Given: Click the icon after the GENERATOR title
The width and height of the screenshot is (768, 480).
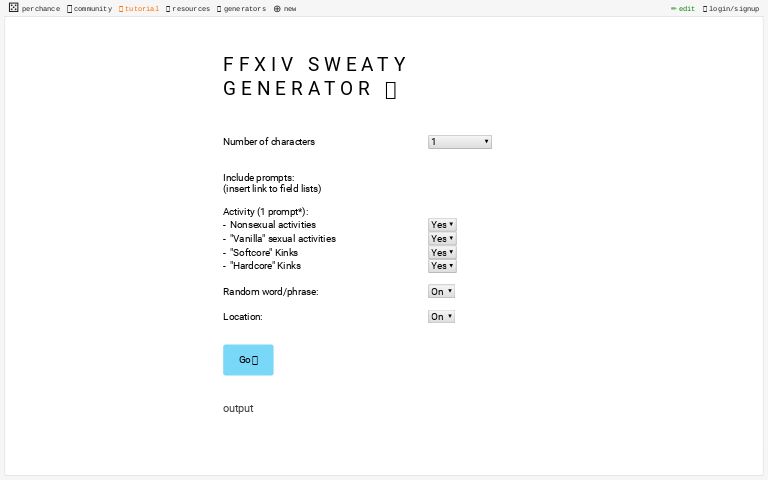Looking at the screenshot, I should tap(391, 89).
